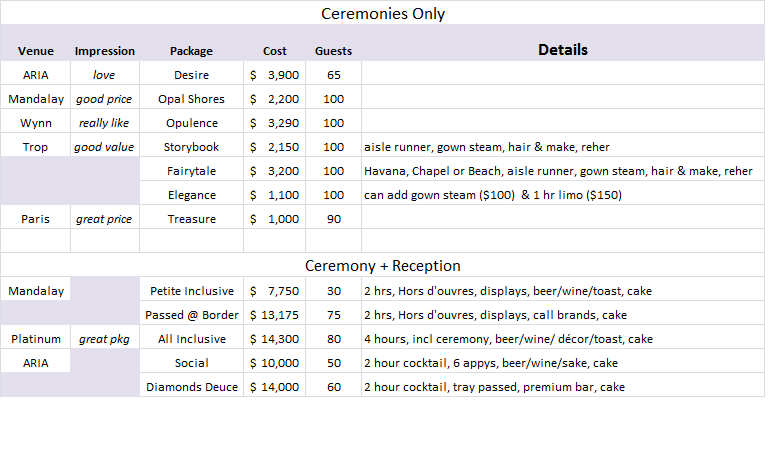This screenshot has width=768, height=460.
Task: Select the Paris venue cell
Action: (35, 219)
